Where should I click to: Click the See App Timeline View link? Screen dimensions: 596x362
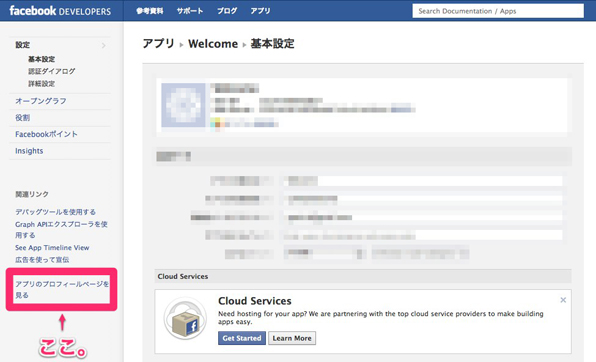click(52, 248)
